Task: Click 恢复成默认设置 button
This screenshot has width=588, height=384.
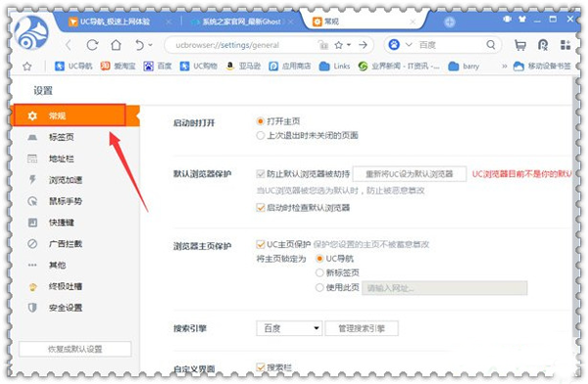Action: pyautogui.click(x=75, y=349)
